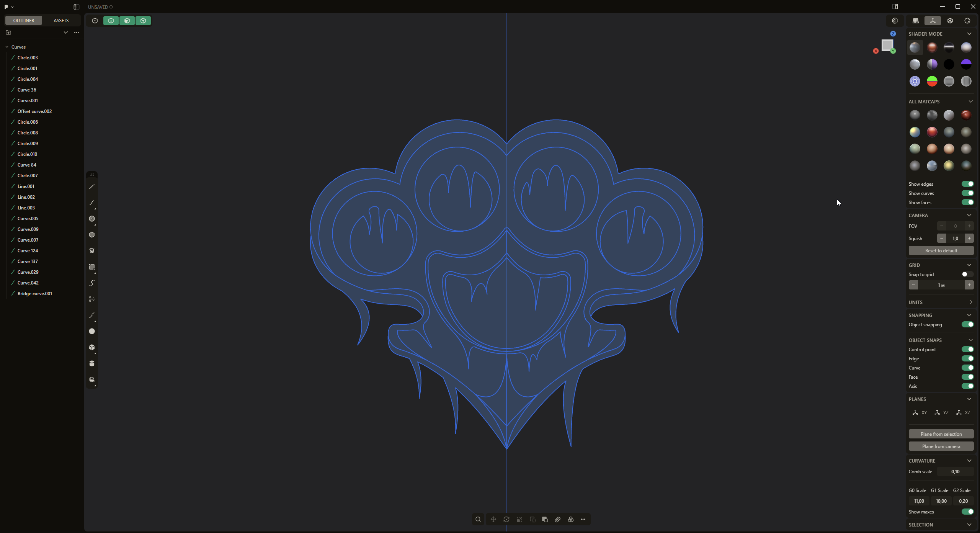Viewport: 980px width, 533px height.
Task: Disable Object snapping toggle
Action: pyautogui.click(x=967, y=325)
